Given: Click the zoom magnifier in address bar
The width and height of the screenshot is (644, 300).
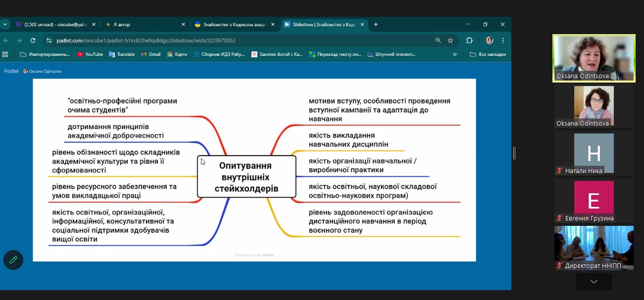Looking at the screenshot, I should [x=438, y=41].
